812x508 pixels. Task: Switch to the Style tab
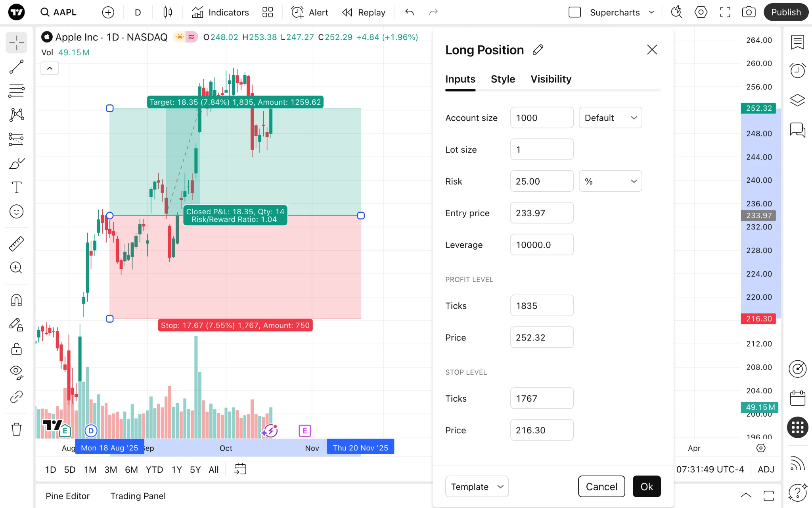(x=503, y=79)
